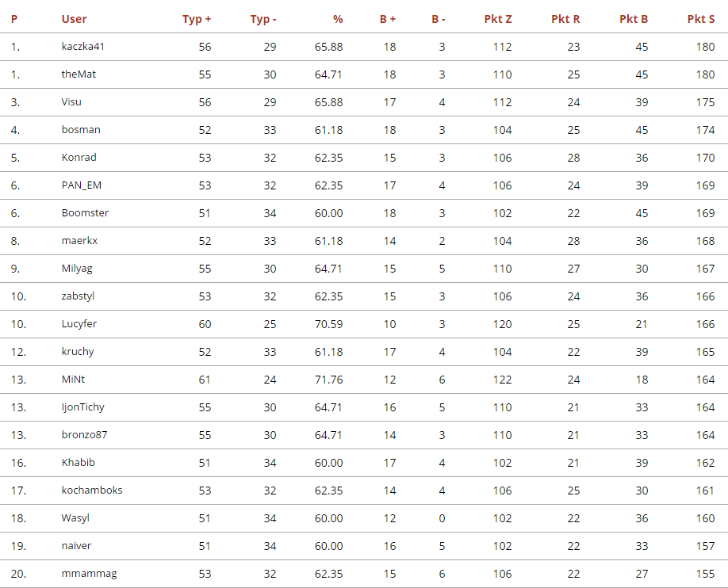Viewport: 728px width, 588px height.
Task: Open IjonTichy's user entry
Action: point(82,407)
